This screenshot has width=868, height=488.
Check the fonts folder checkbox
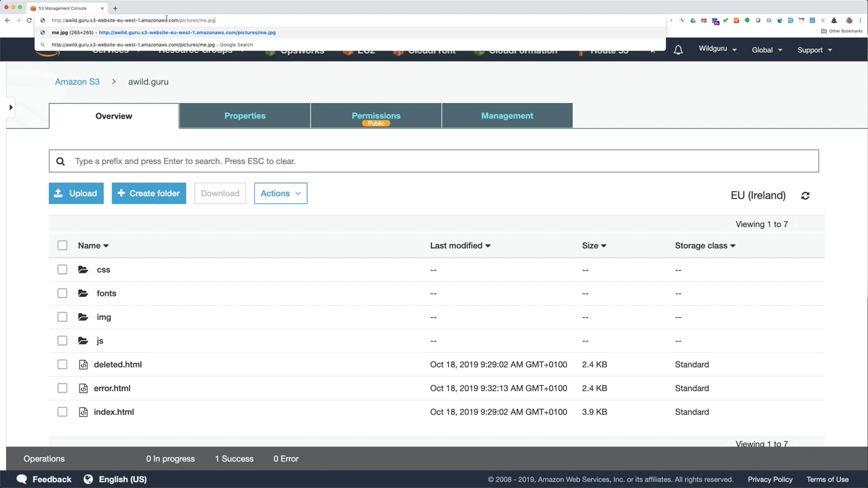(x=62, y=293)
